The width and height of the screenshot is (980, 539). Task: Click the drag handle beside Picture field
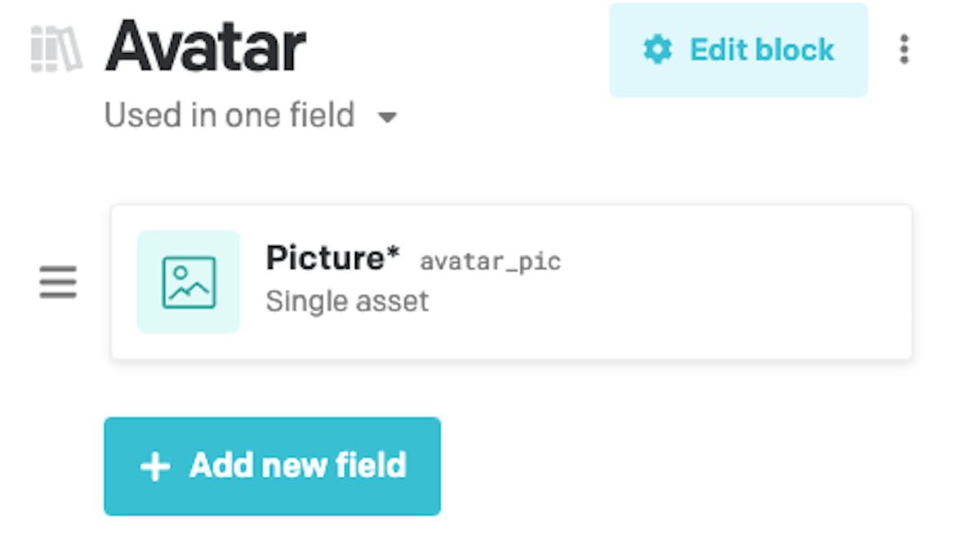tap(58, 282)
